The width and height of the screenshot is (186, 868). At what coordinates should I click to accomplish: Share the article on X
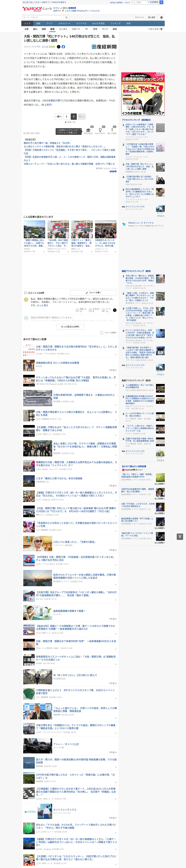coord(59,47)
